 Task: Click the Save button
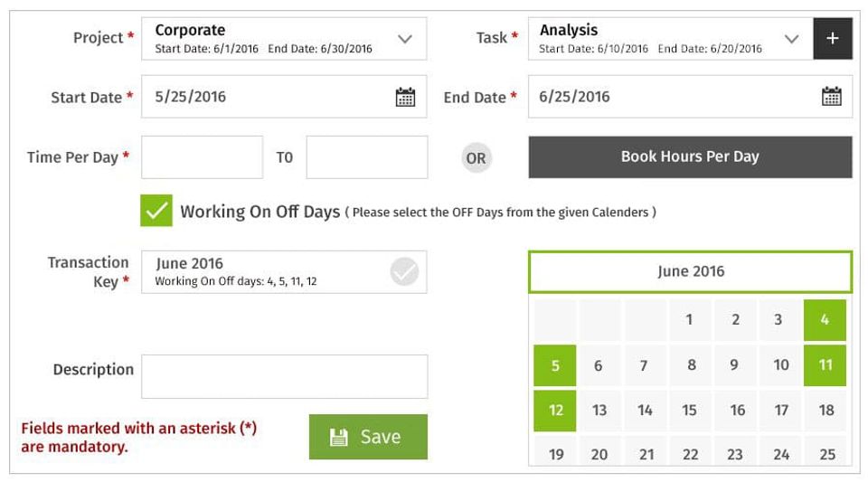coord(368,437)
